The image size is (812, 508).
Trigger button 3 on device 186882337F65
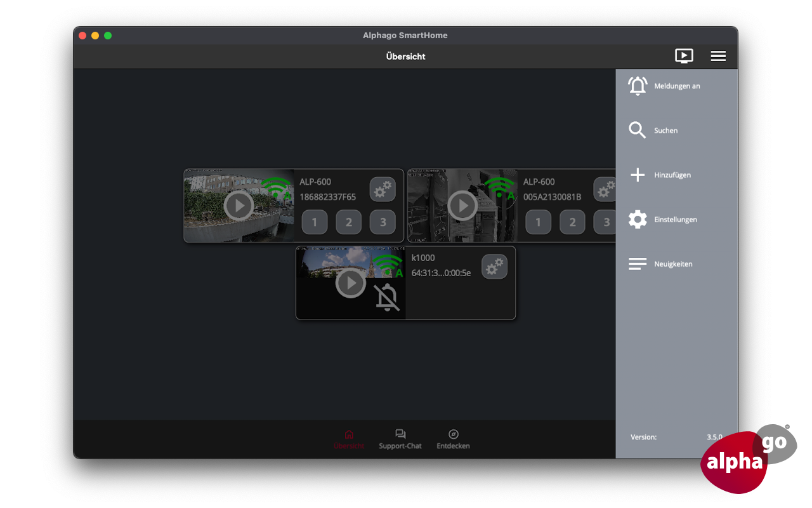[x=383, y=222]
